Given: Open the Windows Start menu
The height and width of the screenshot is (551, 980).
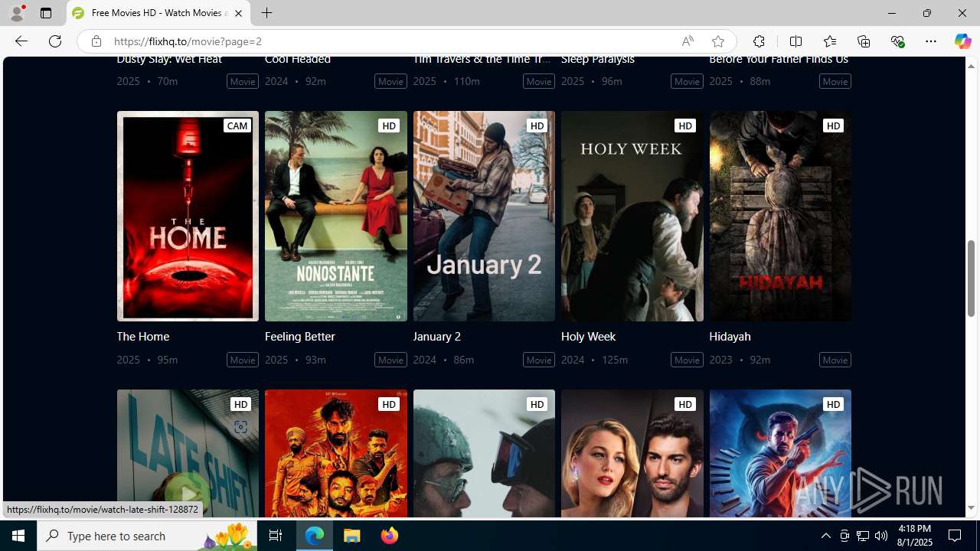Looking at the screenshot, I should [18, 536].
